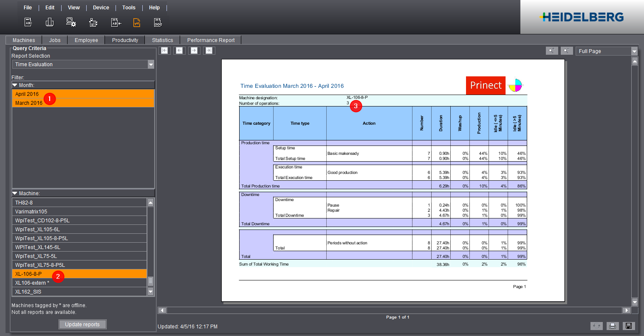Click the machine-with-list toolbar icon
The width and height of the screenshot is (644, 336).
pos(93,22)
